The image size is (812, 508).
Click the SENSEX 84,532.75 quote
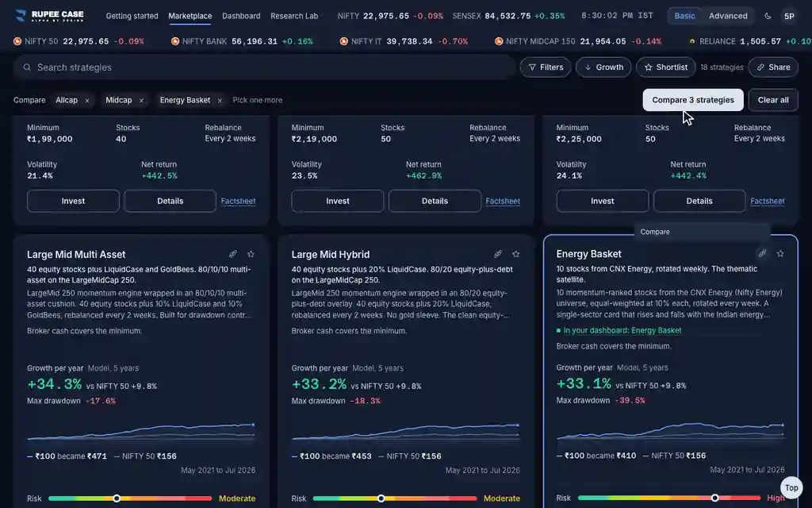point(508,16)
